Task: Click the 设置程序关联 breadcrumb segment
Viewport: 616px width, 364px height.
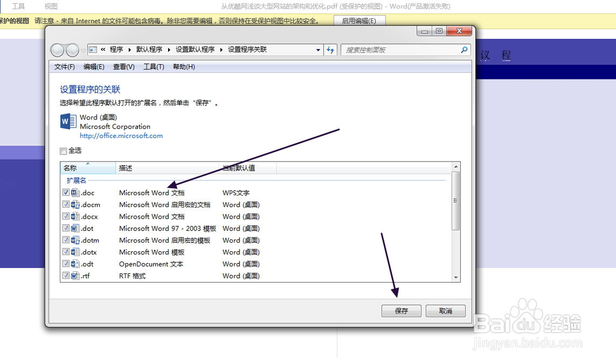Action: click(248, 49)
